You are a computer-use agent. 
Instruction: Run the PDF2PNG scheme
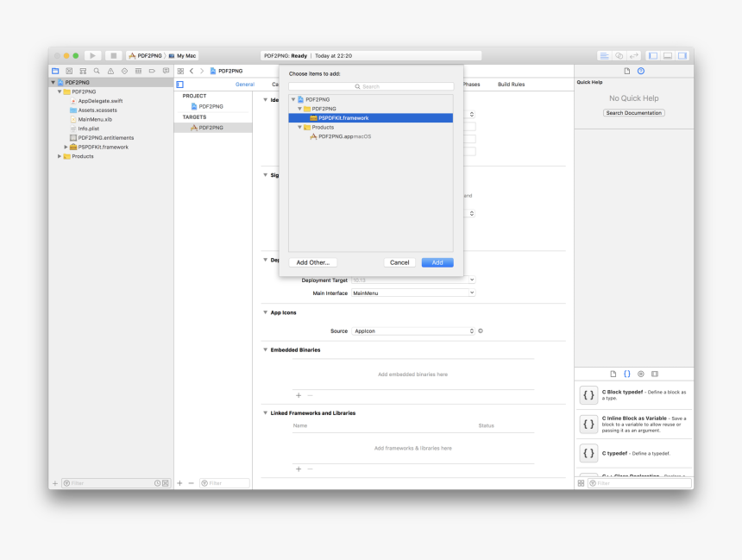pos(92,54)
